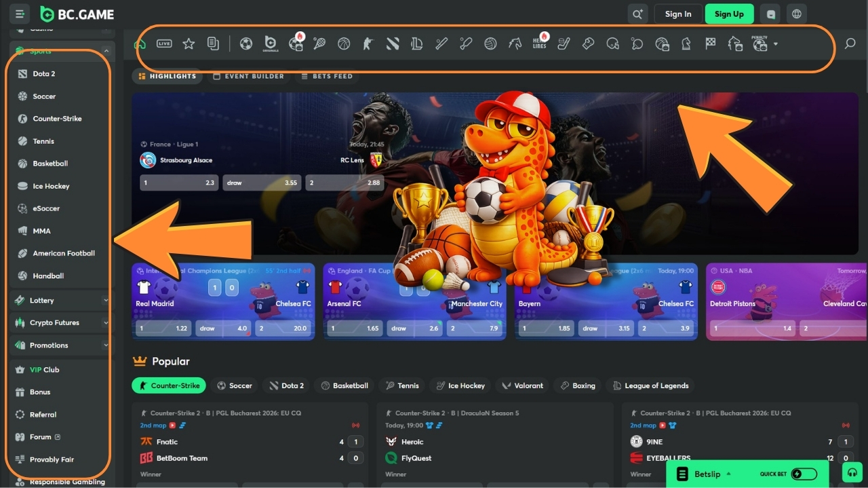The image size is (868, 488).
Task: Open more sports dropdown arrow in sports bar
Action: pos(776,44)
